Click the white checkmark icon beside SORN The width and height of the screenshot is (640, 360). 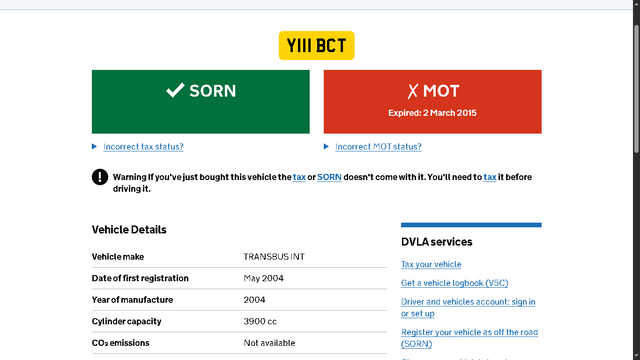pos(176,90)
